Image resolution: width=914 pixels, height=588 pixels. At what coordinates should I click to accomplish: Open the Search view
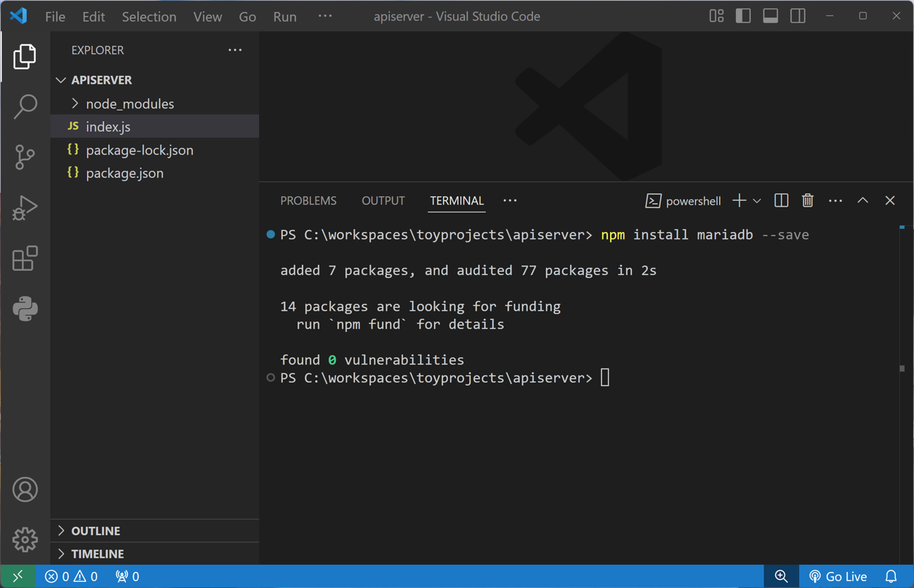tap(25, 107)
